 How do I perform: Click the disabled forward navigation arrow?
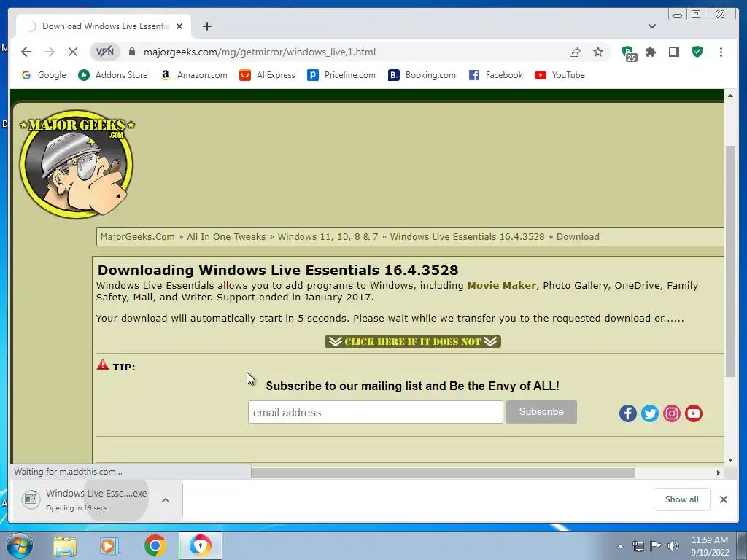pyautogui.click(x=50, y=52)
